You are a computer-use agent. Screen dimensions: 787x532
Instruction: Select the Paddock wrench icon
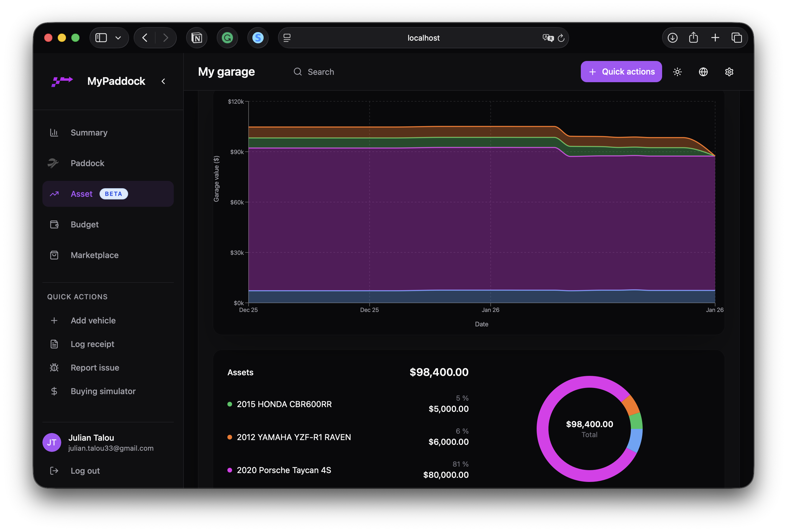(x=54, y=163)
